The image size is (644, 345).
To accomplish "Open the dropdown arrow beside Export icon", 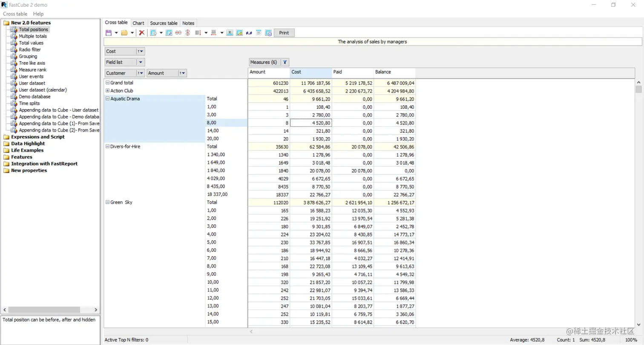I will tap(161, 33).
